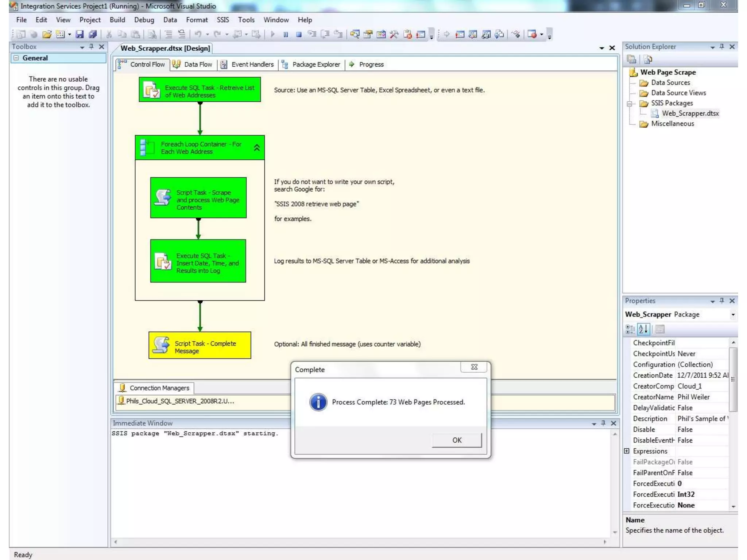
Task: Click the Open File folder icon
Action: coord(47,34)
